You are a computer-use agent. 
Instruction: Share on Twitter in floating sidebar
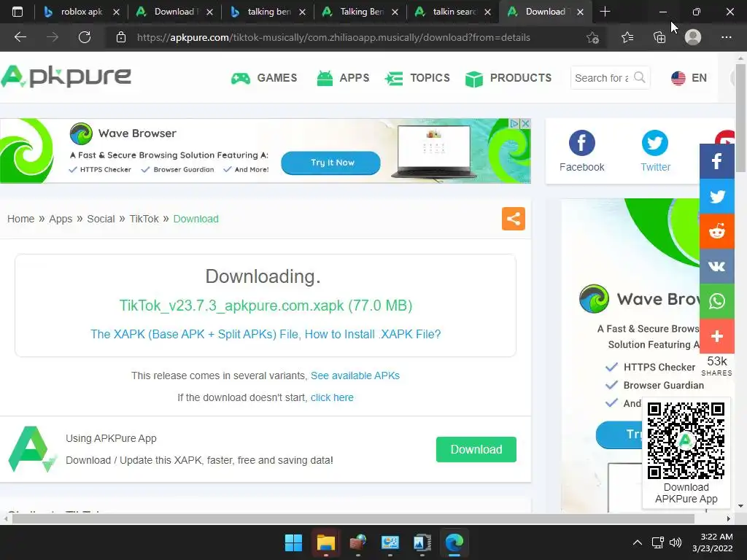click(717, 196)
